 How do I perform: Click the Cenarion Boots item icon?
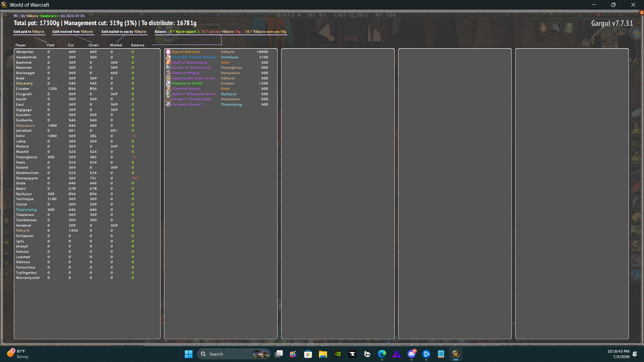pyautogui.click(x=168, y=89)
